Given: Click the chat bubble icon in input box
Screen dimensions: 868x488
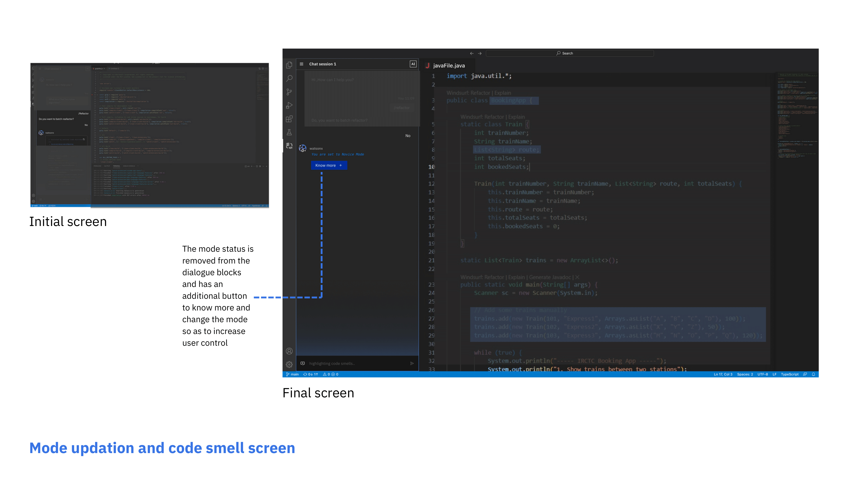Looking at the screenshot, I should [302, 363].
